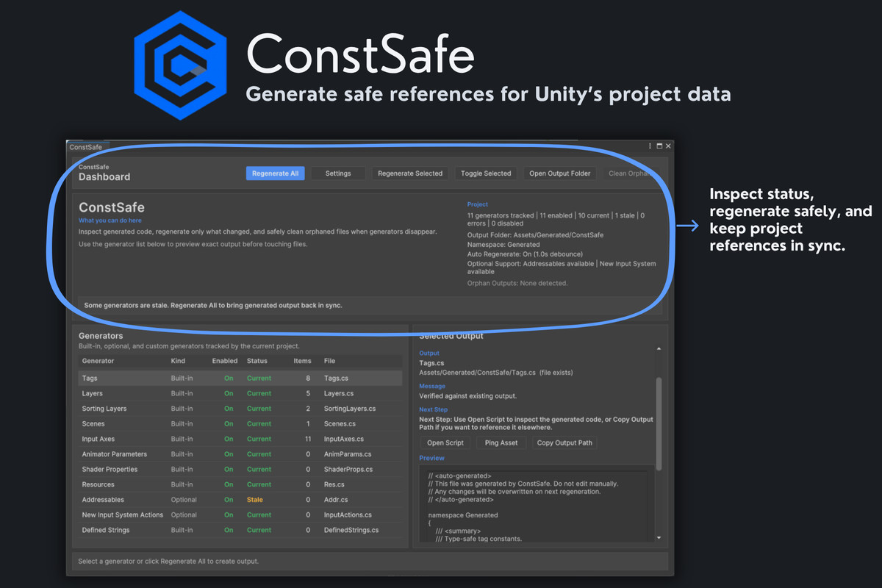Click the Stale status of Addressables
Screen dimensions: 882x588
254,500
